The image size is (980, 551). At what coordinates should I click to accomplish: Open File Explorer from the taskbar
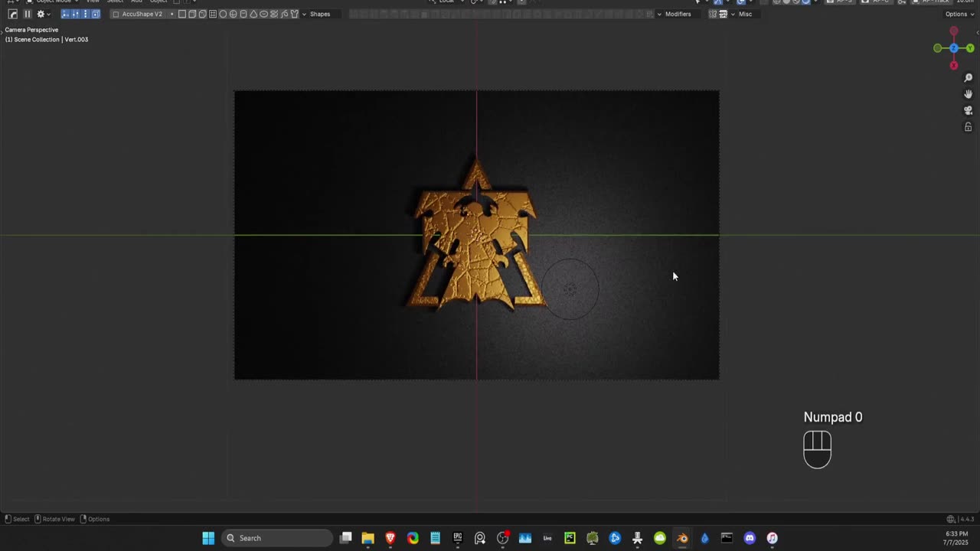coord(368,538)
